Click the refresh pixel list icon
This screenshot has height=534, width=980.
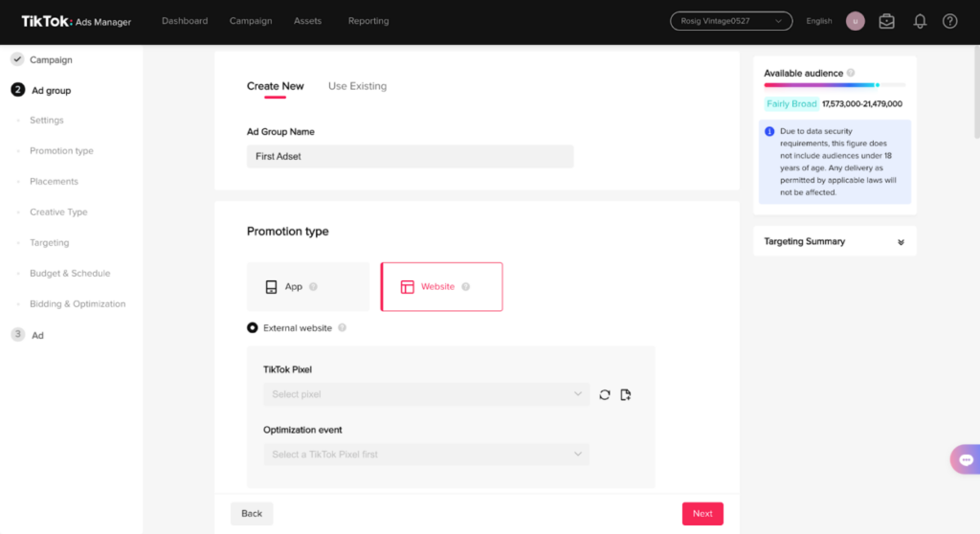coord(605,394)
